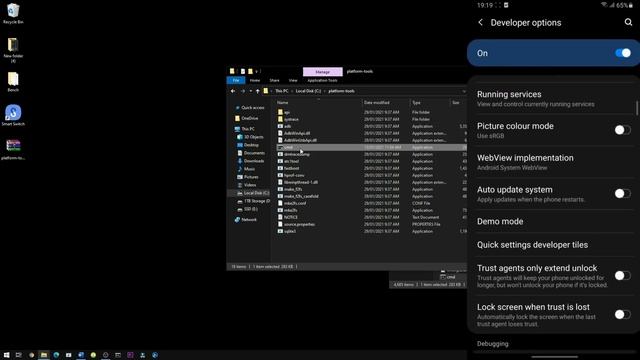Open Desktop in navigation pane
This screenshot has width=640, height=360.
click(x=248, y=145)
